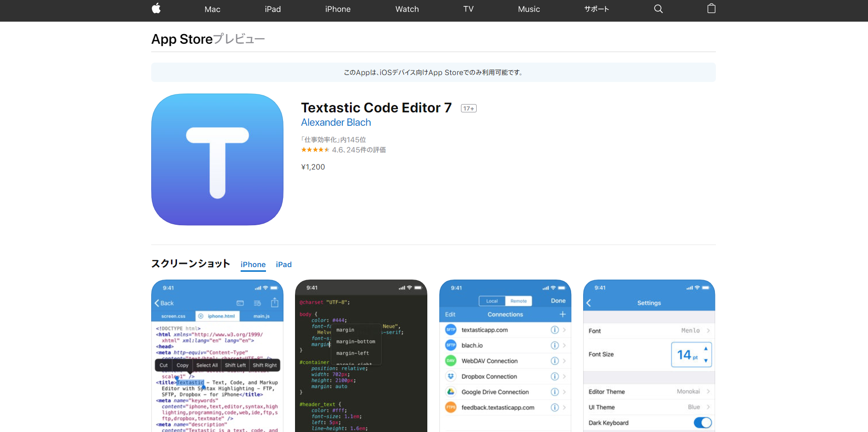This screenshot has width=868, height=432.
Task: Click the Done button in the Connections screenshot
Action: point(557,300)
